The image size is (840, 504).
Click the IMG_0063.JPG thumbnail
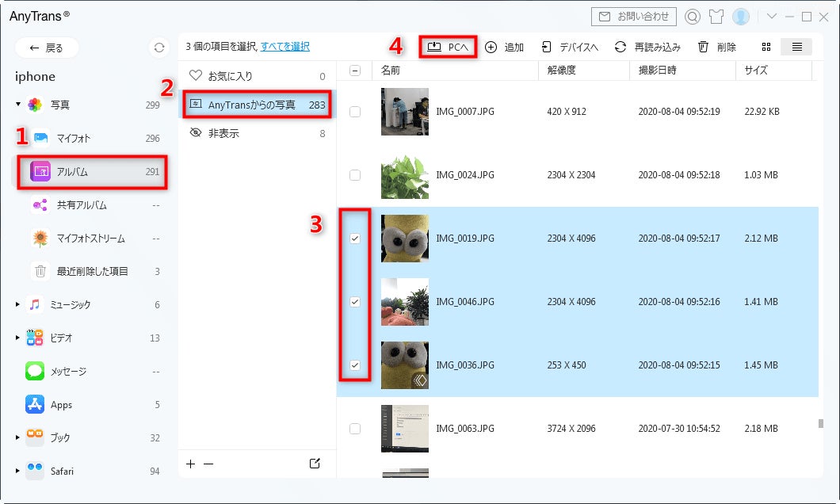[404, 429]
